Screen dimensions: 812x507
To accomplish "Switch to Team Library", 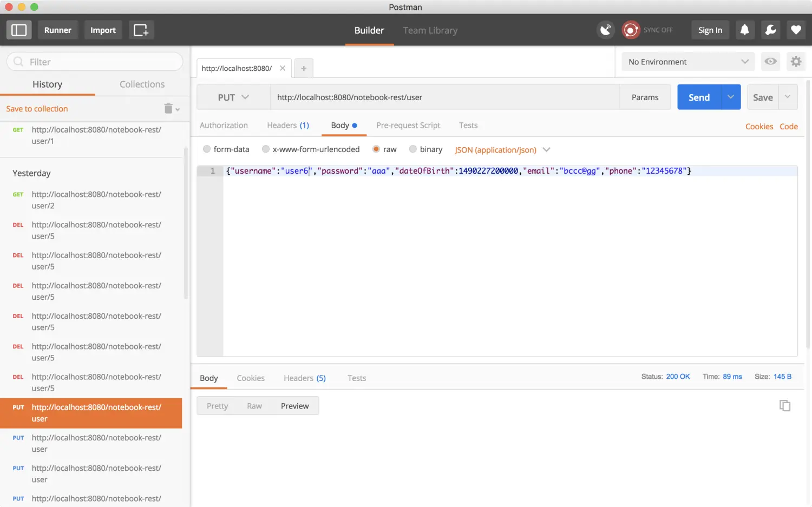I will pyautogui.click(x=430, y=30).
